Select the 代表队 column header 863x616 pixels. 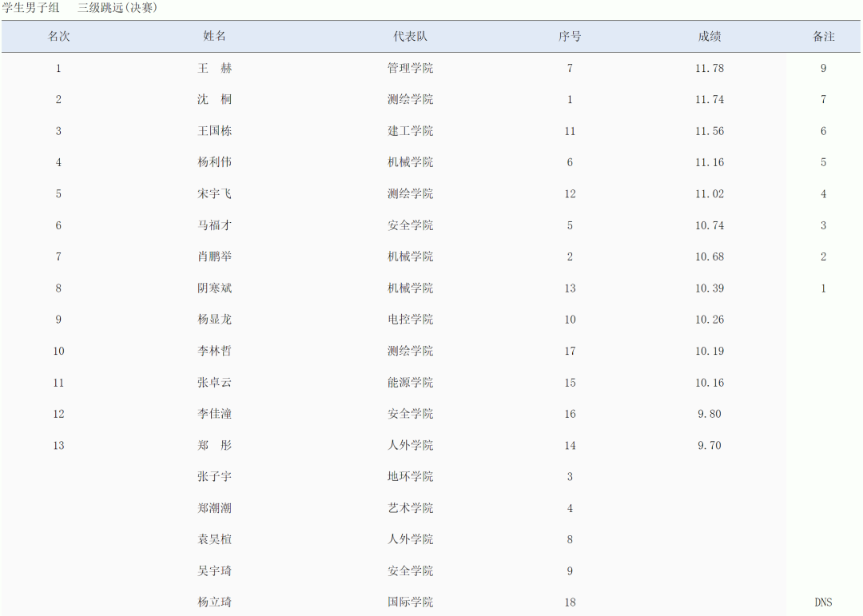[x=410, y=37]
